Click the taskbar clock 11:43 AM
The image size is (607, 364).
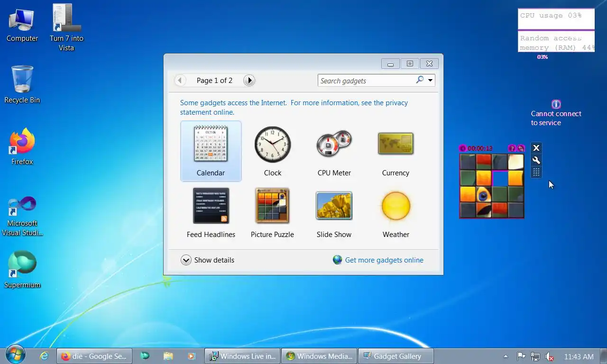[579, 356]
